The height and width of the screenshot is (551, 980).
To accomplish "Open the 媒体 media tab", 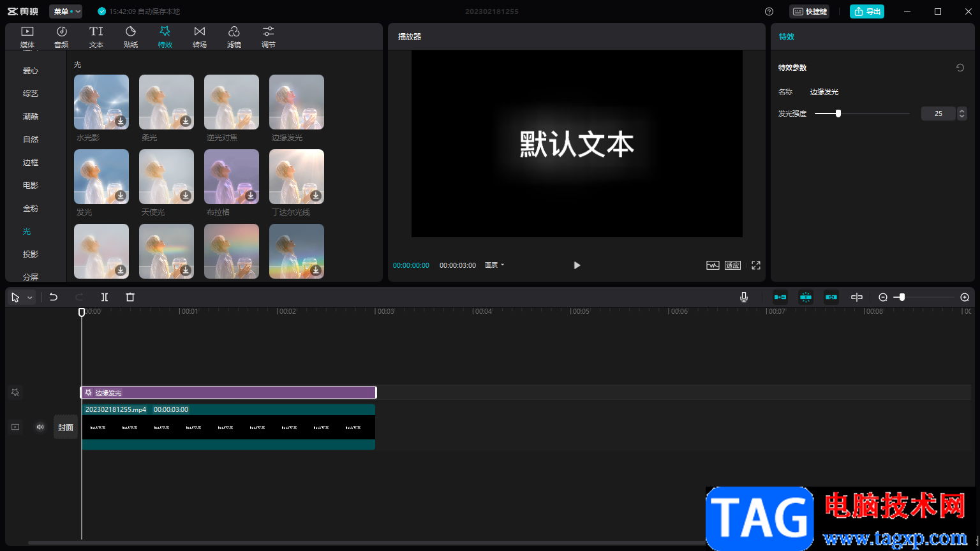I will point(27,37).
